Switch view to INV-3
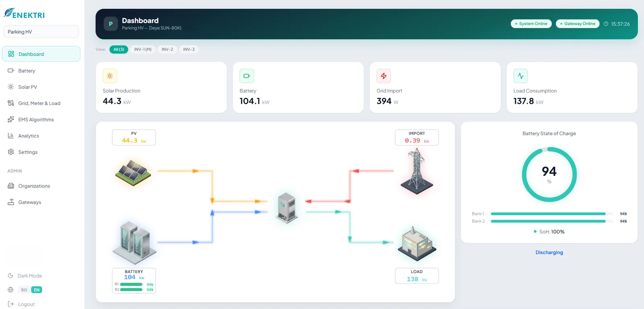 coord(189,49)
